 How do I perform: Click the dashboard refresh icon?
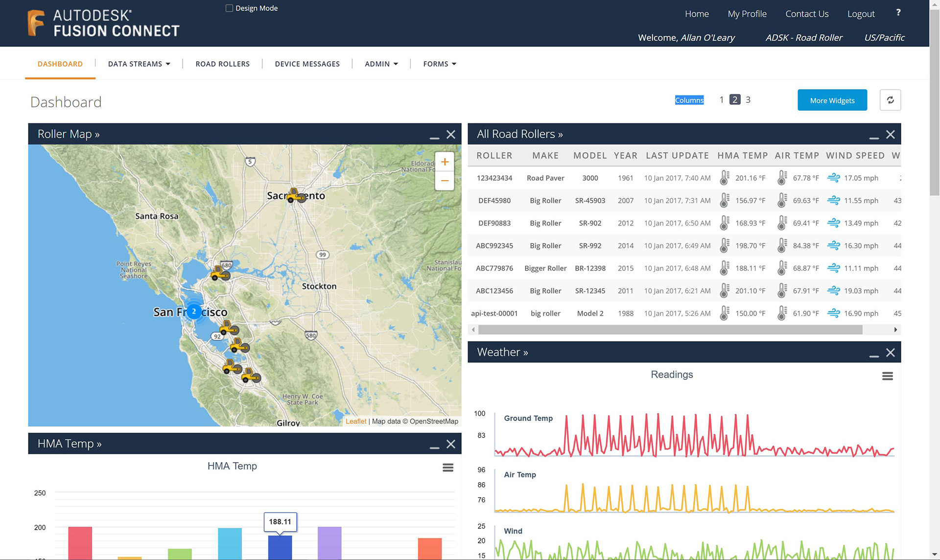pos(890,100)
